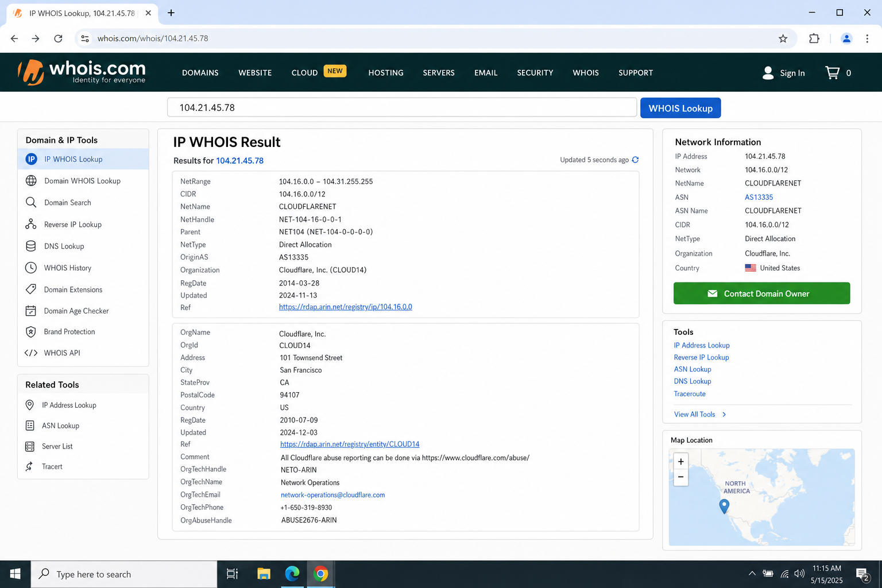
Task: Click the WHOIS Lookup button
Action: [680, 108]
